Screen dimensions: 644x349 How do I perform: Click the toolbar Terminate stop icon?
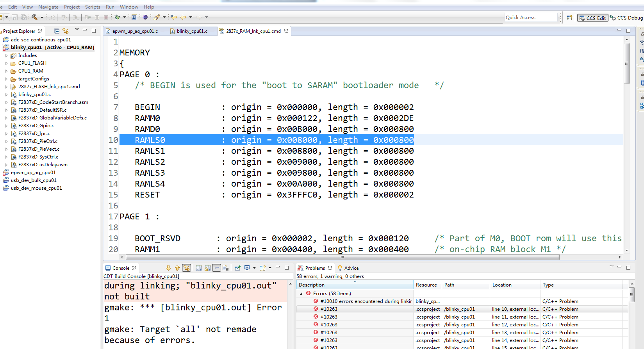pyautogui.click(x=106, y=17)
